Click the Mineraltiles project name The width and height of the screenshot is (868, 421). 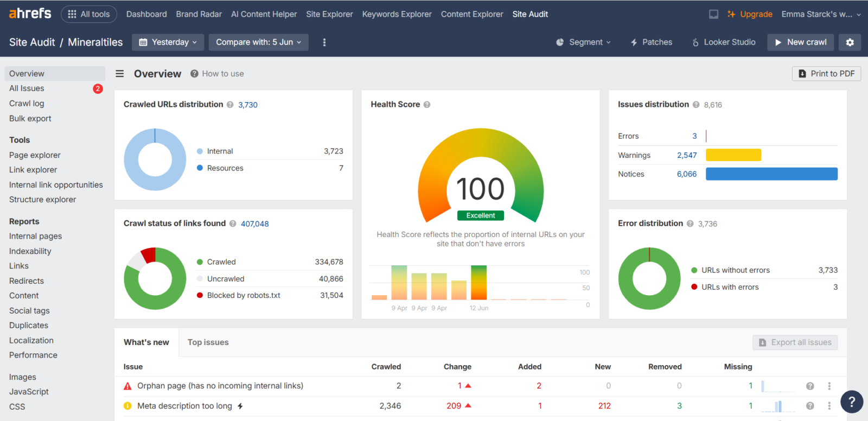pos(95,42)
